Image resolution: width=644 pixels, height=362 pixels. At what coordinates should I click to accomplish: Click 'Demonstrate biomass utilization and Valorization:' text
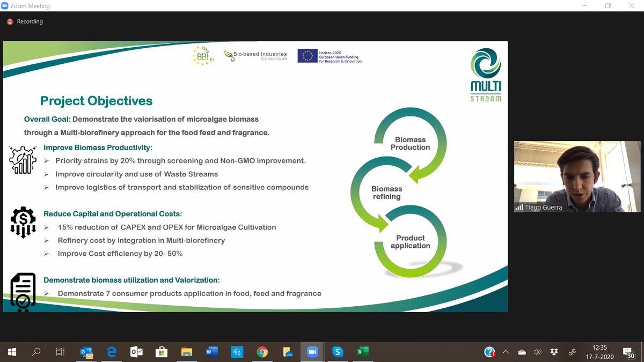pos(131,280)
